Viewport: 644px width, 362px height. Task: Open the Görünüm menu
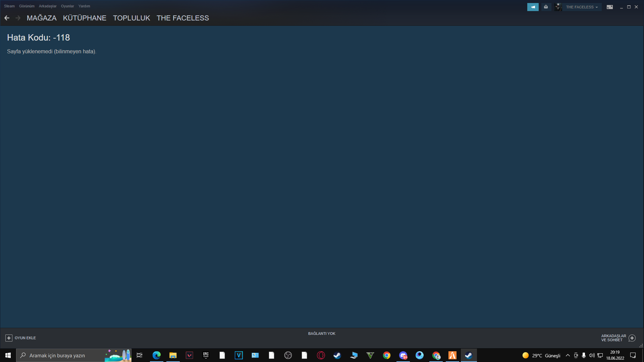27,6
